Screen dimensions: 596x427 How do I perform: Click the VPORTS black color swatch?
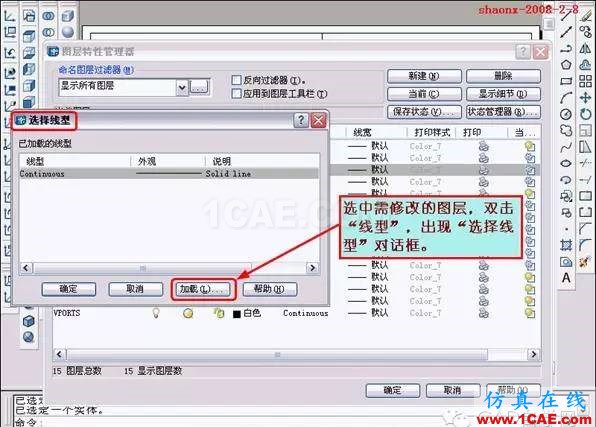click(x=237, y=314)
